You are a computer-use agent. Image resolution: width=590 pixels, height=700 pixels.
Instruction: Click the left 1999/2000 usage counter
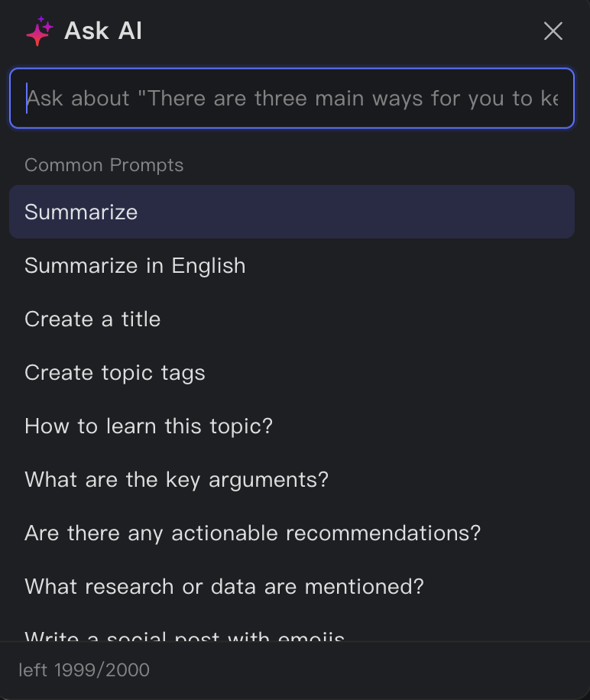84,670
